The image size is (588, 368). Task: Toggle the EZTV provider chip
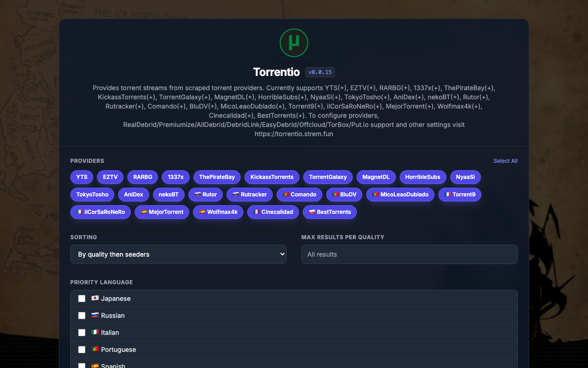(x=110, y=177)
